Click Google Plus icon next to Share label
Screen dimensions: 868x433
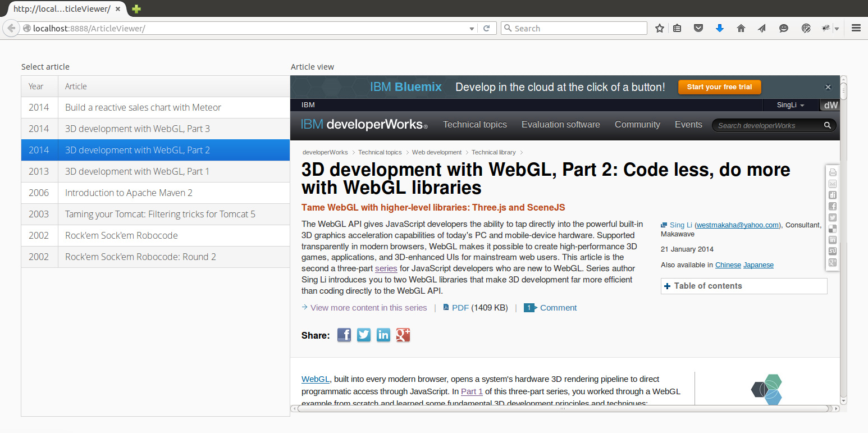pos(403,335)
